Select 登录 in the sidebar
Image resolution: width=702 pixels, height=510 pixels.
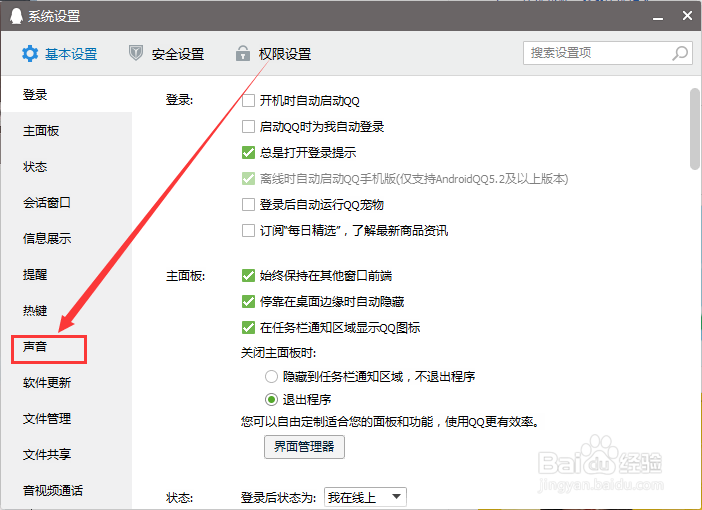[66, 94]
